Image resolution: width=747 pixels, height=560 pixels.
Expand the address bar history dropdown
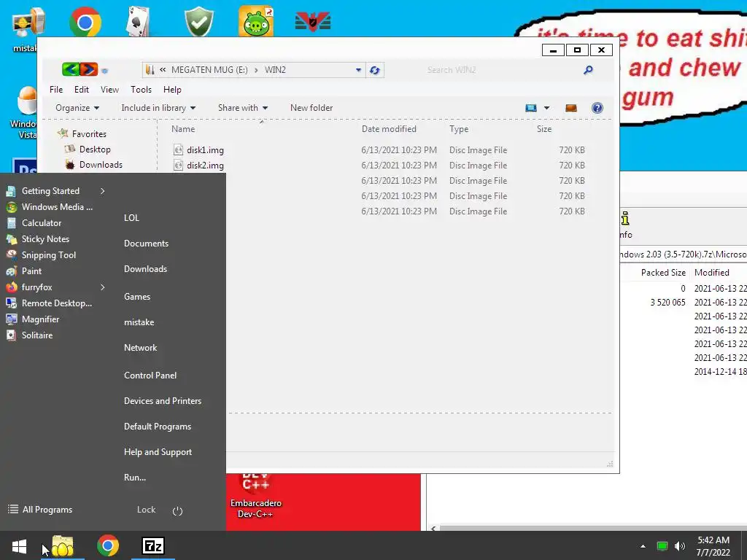[x=358, y=70]
